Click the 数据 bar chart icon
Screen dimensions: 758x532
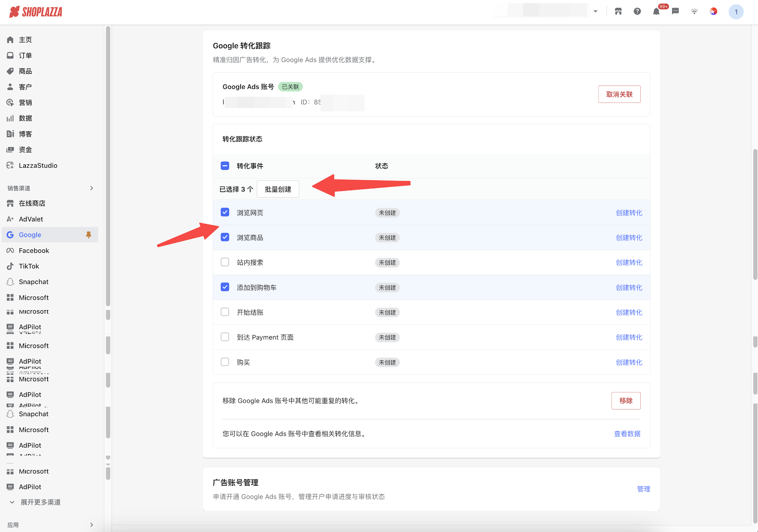click(10, 118)
